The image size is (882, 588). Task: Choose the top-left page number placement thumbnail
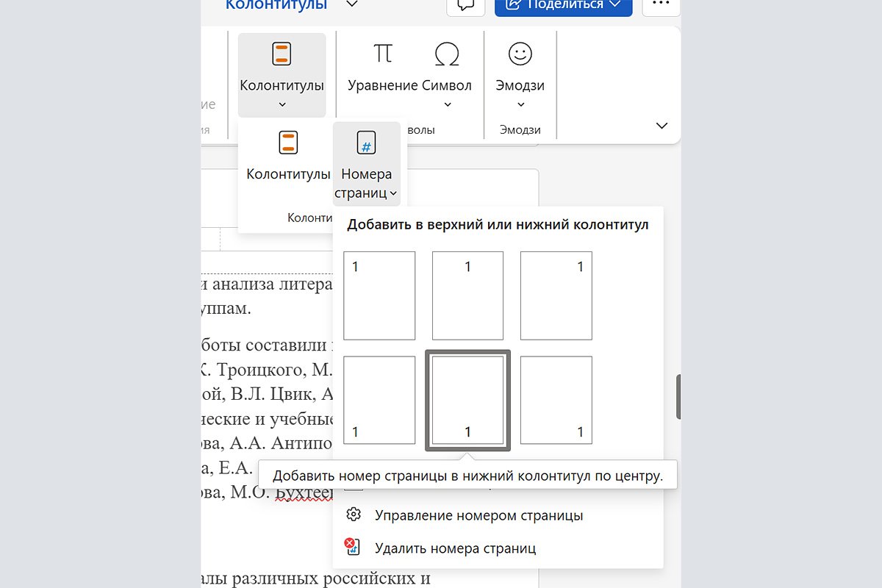pyautogui.click(x=379, y=294)
